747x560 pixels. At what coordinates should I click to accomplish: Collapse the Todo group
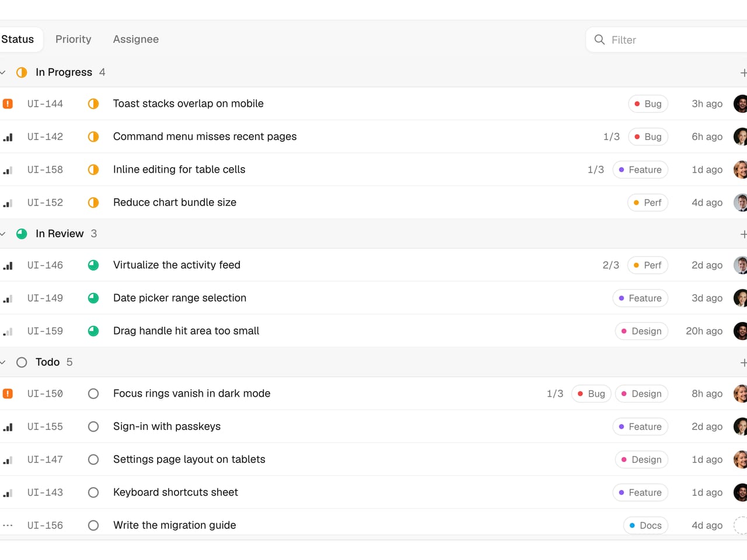point(3,362)
